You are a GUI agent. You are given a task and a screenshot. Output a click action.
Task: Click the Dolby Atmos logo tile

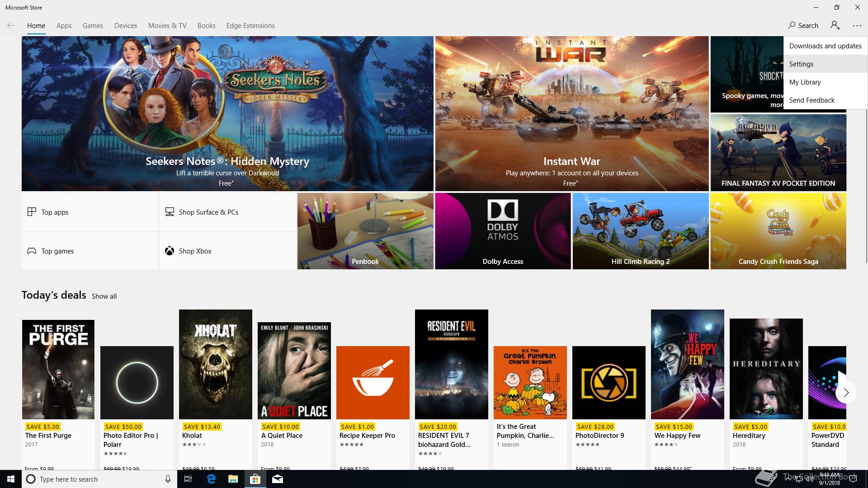503,231
